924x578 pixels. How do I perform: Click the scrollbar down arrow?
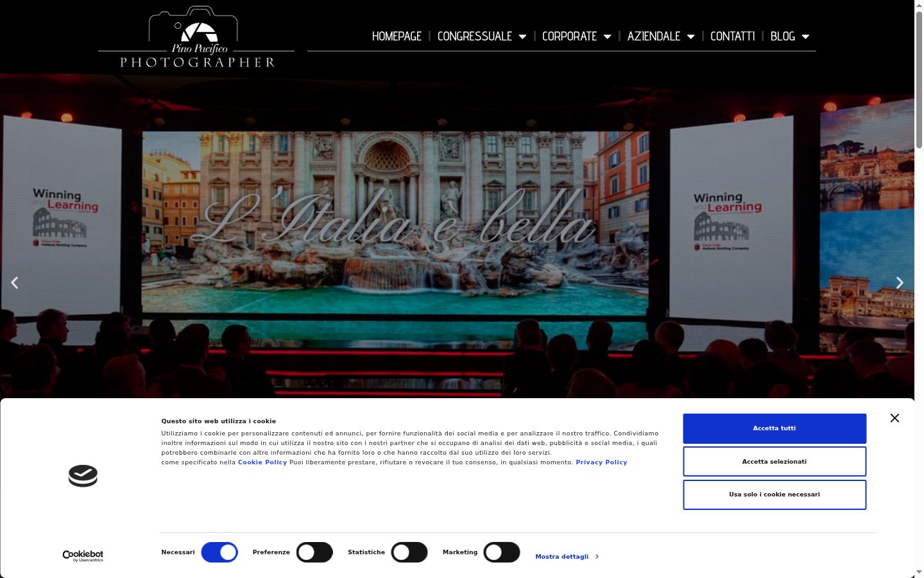(919, 573)
